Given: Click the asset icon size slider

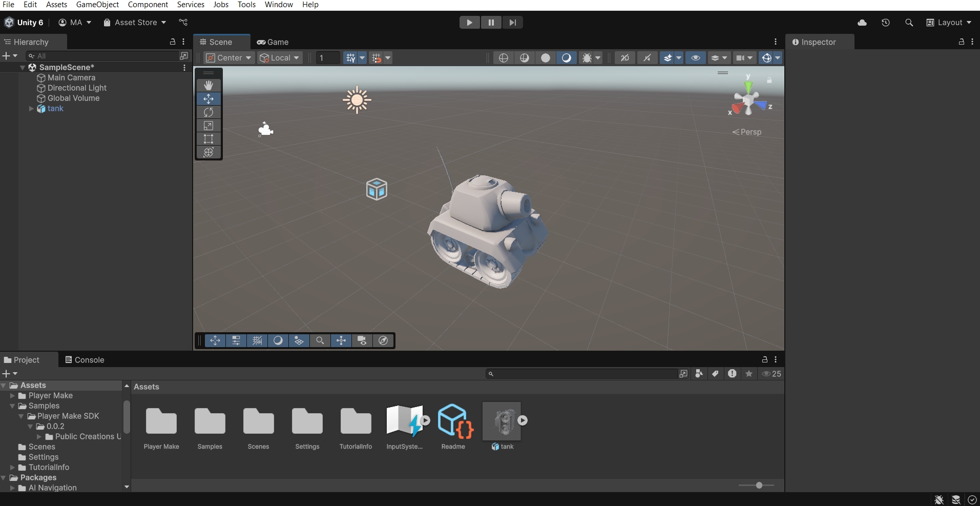Looking at the screenshot, I should [x=759, y=485].
